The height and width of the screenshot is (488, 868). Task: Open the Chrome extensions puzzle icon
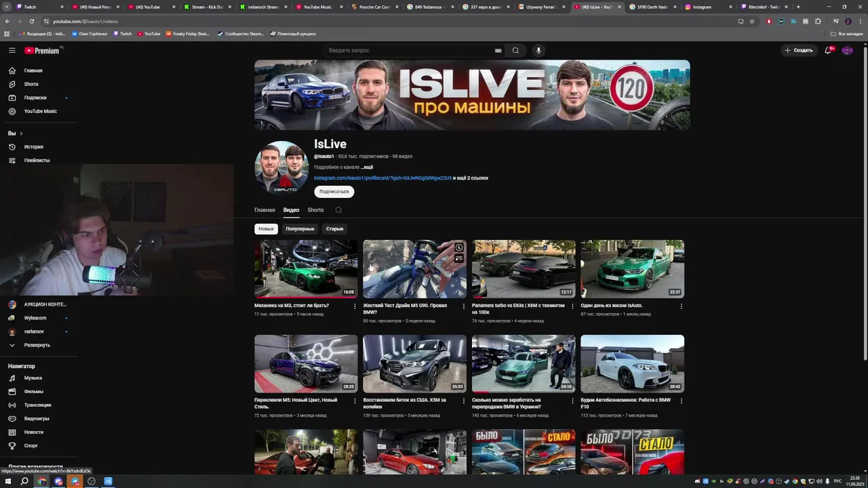click(x=818, y=21)
